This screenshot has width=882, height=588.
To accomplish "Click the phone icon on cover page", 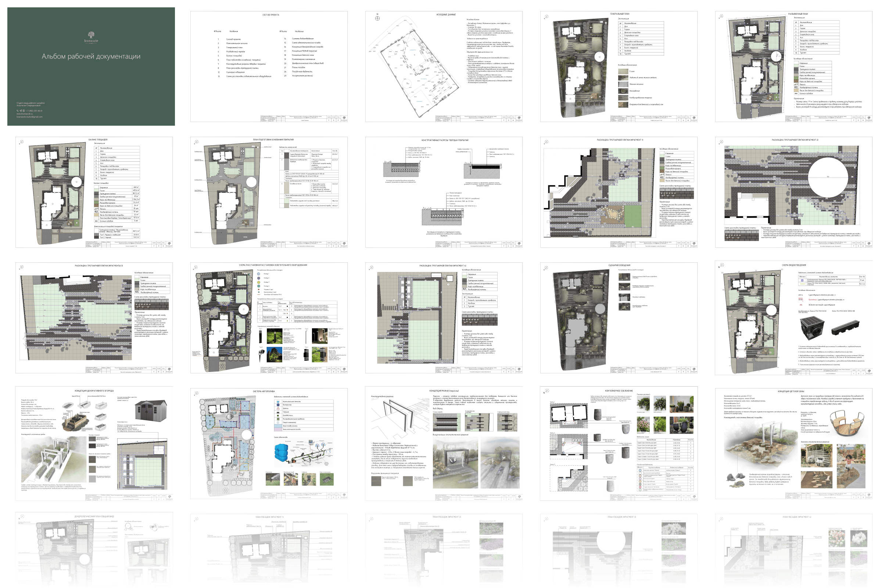I will click(18, 111).
